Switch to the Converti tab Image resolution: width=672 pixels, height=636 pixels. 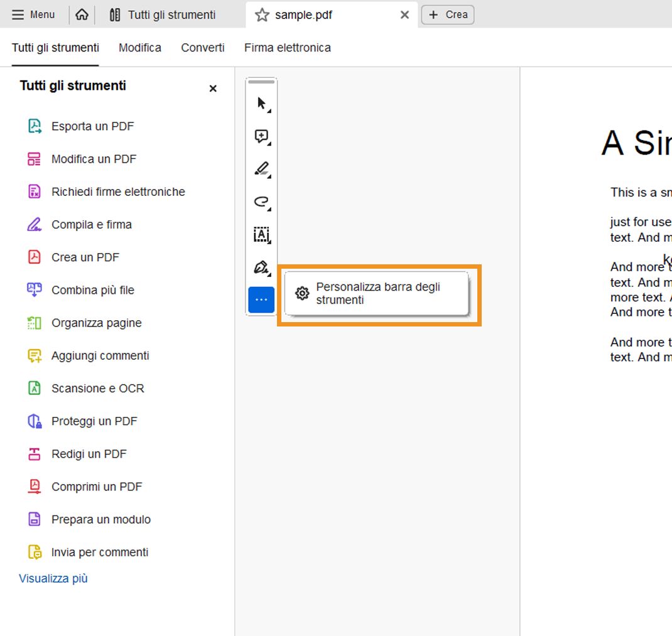tap(203, 48)
